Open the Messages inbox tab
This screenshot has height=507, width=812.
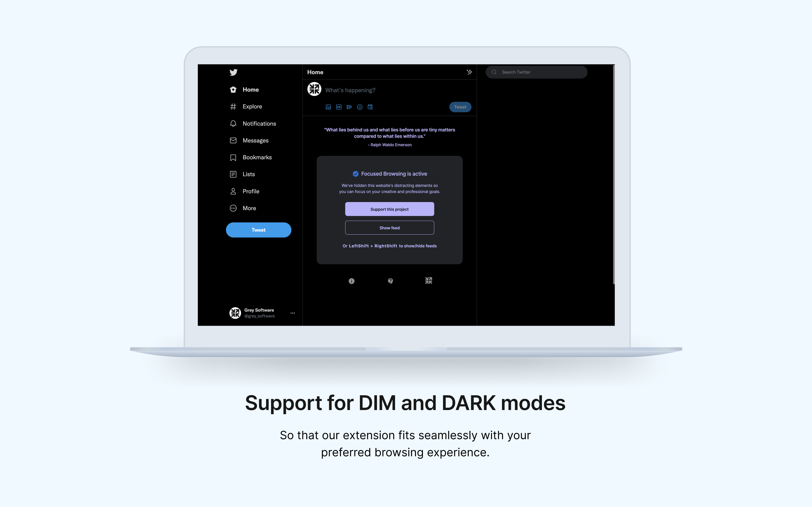coord(255,140)
